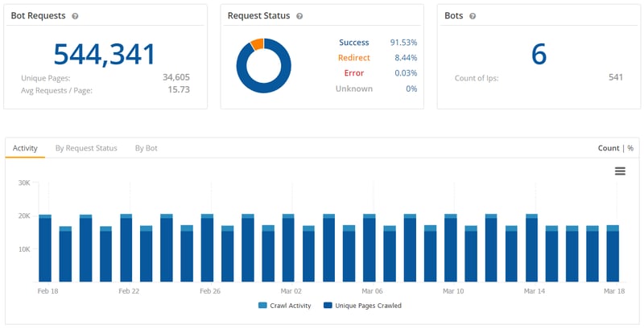Screen dimensions: 644x329
Task: Click the Mar 10 bar in chart
Action: click(x=451, y=248)
